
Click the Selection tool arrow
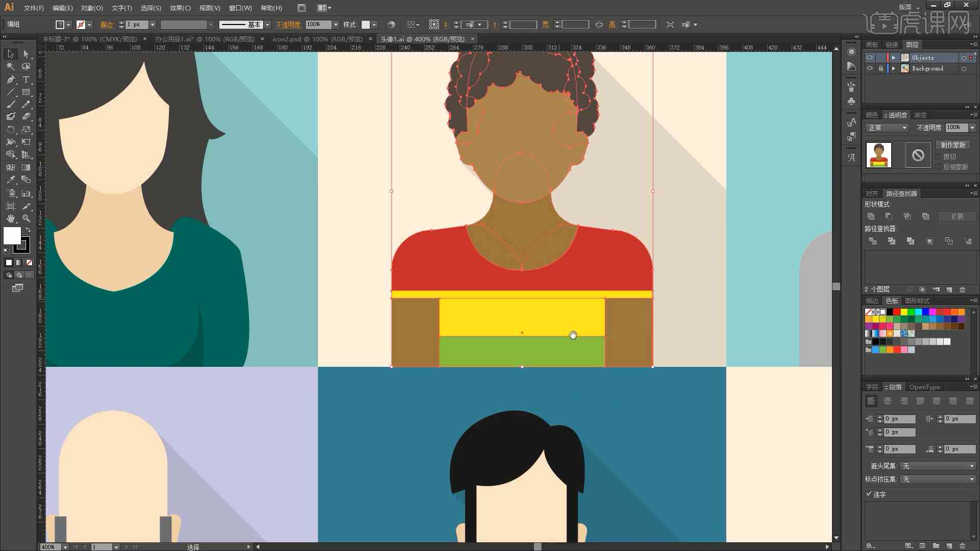coord(9,54)
